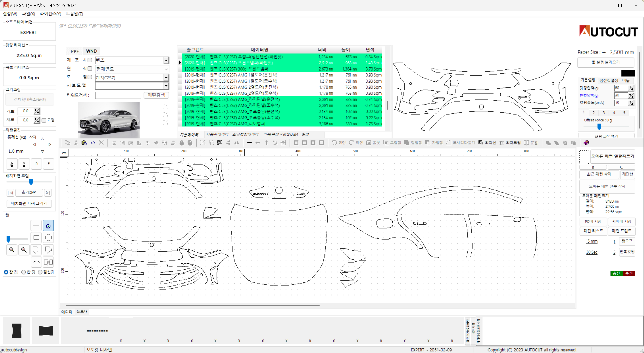
Task: Click the 외곽선 outline toolbar item
Action: (487, 143)
